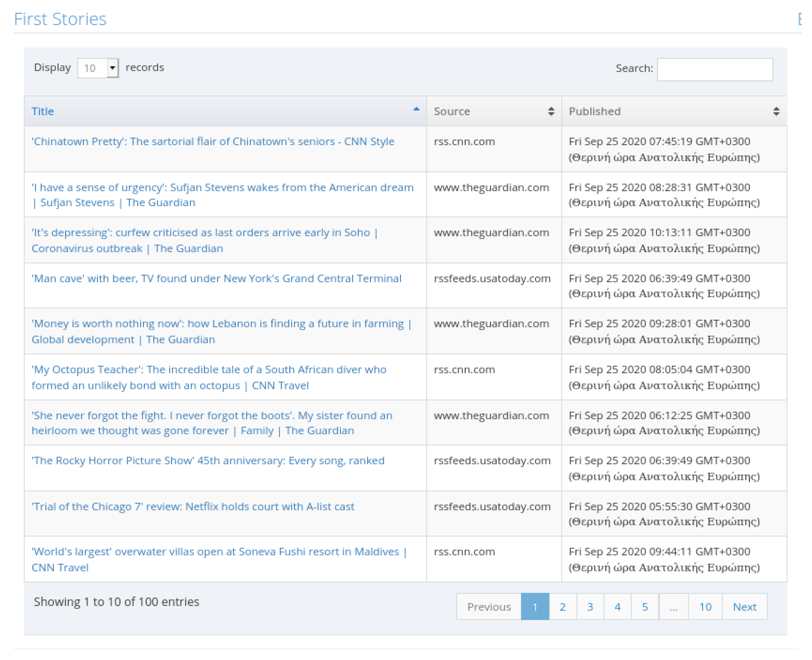This screenshot has width=812, height=660.
Task: Sort by Source column sort icon
Action: (551, 111)
